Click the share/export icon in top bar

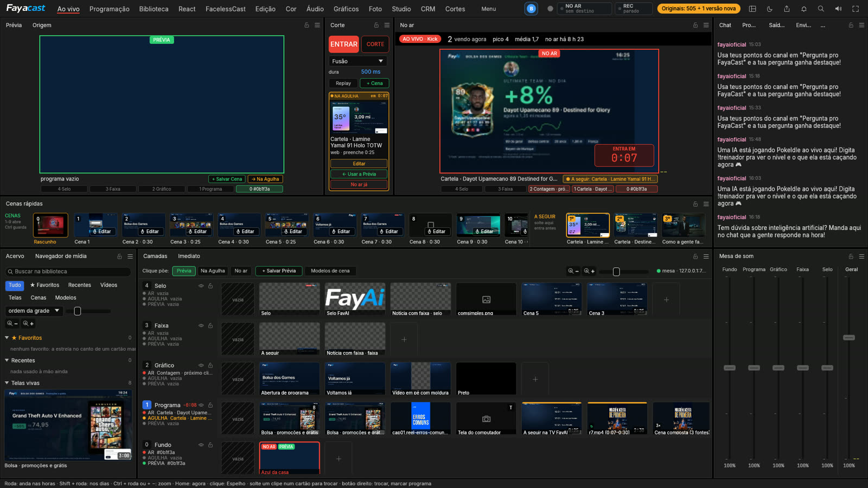click(787, 9)
